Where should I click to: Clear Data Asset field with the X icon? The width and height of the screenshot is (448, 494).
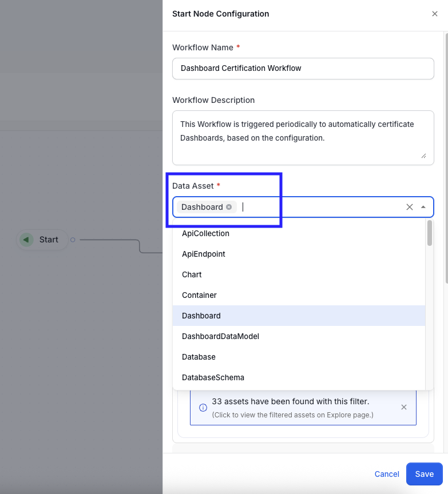tap(410, 206)
